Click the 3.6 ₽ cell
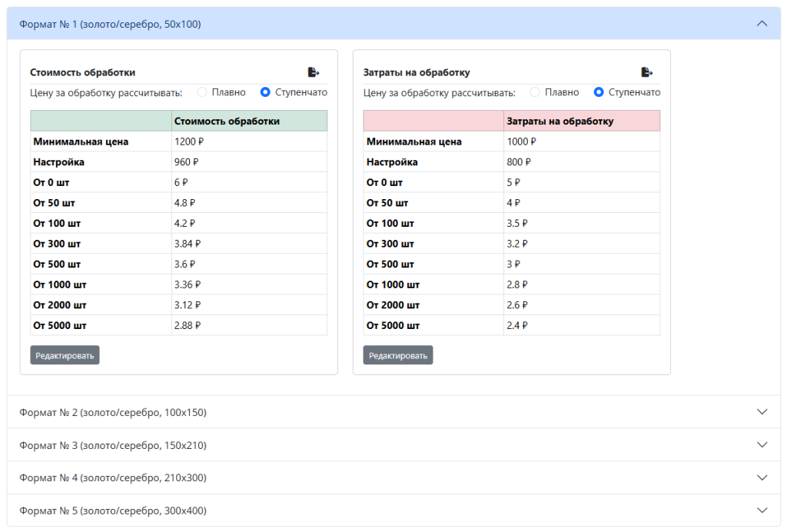787x532 pixels. (249, 264)
